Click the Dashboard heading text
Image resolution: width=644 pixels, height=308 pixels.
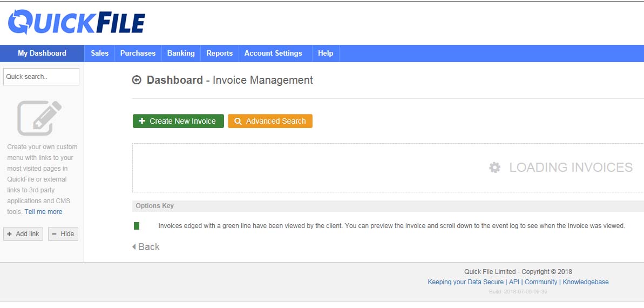[x=175, y=80]
